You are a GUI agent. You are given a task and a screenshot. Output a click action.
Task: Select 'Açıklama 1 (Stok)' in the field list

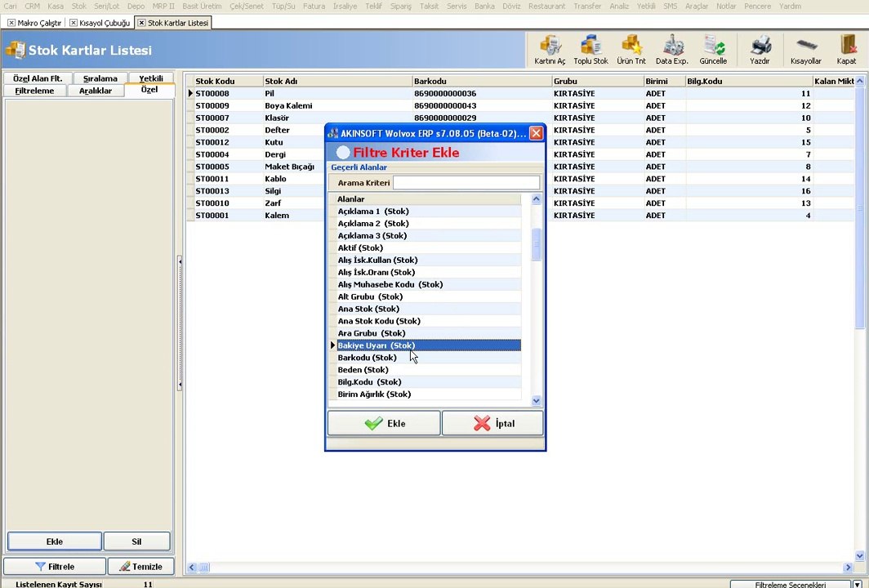[429, 212]
